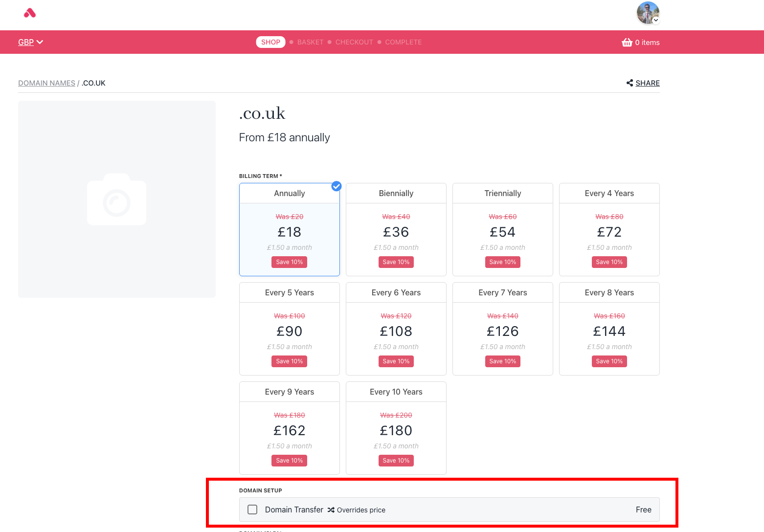Screen dimensions: 764x532
Task: Open the GBP currency dropdown
Action: pyautogui.click(x=30, y=42)
